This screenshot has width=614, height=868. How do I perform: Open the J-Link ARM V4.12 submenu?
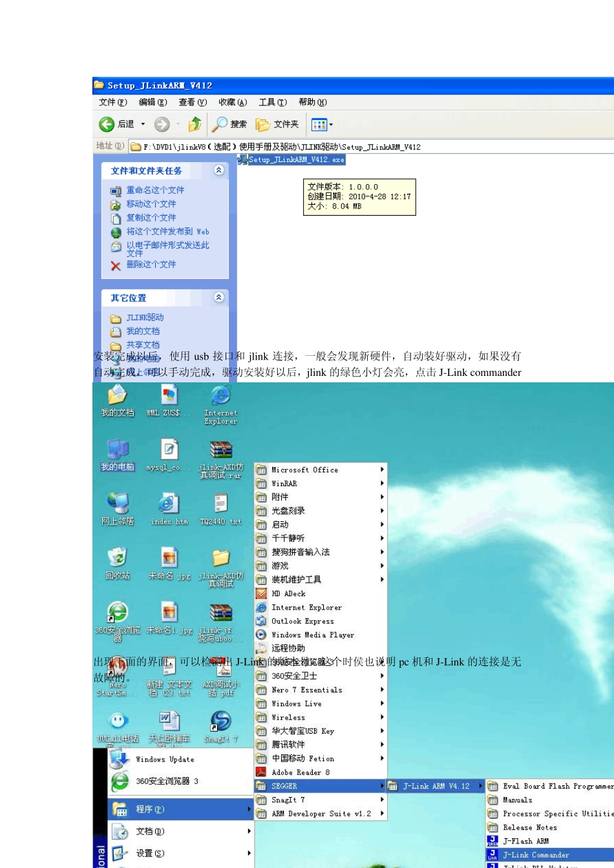pos(436,786)
